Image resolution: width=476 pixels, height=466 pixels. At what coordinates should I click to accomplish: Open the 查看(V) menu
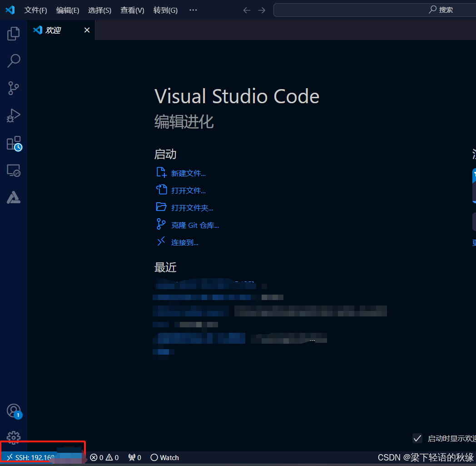(132, 10)
